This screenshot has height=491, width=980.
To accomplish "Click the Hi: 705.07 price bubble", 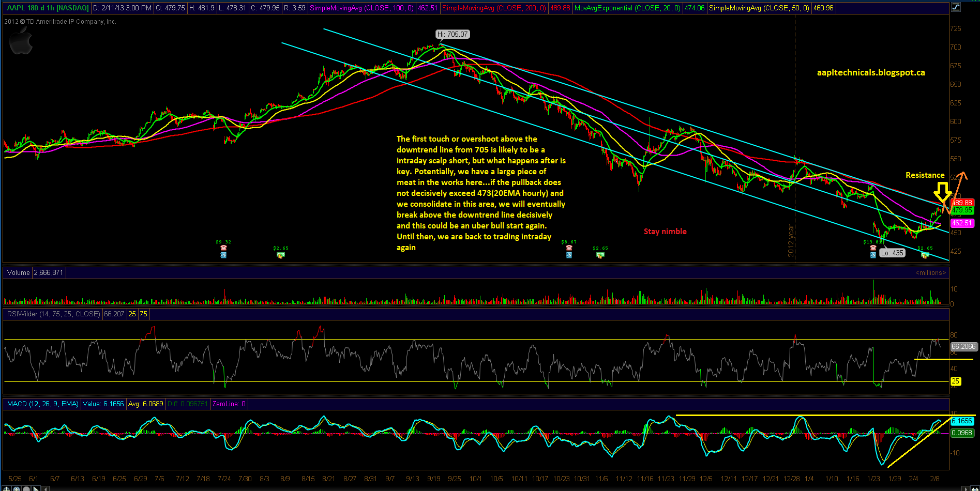I will click(x=453, y=34).
